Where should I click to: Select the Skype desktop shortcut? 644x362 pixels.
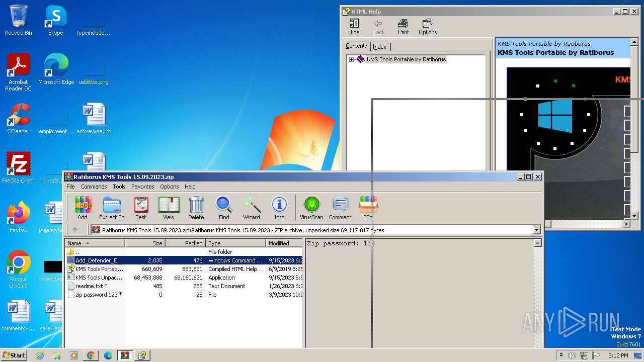click(56, 20)
